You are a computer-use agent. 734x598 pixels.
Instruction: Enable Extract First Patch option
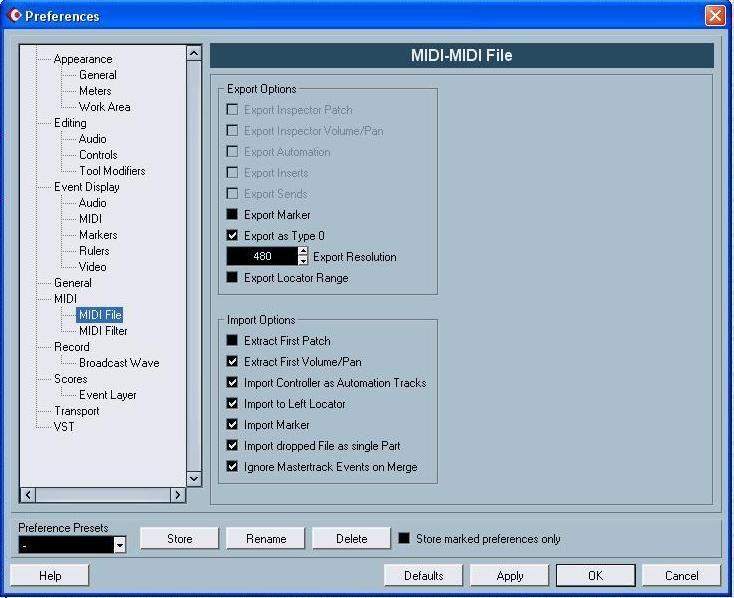pyautogui.click(x=232, y=340)
